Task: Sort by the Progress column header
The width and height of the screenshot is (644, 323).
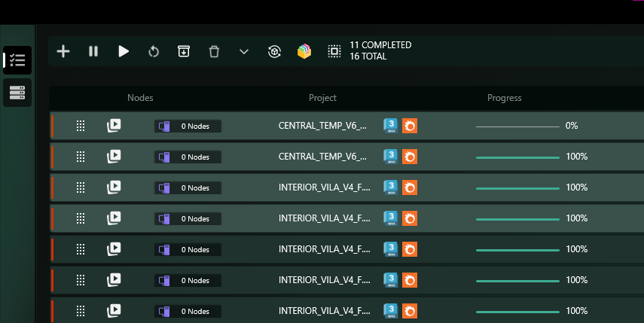Action: (505, 98)
